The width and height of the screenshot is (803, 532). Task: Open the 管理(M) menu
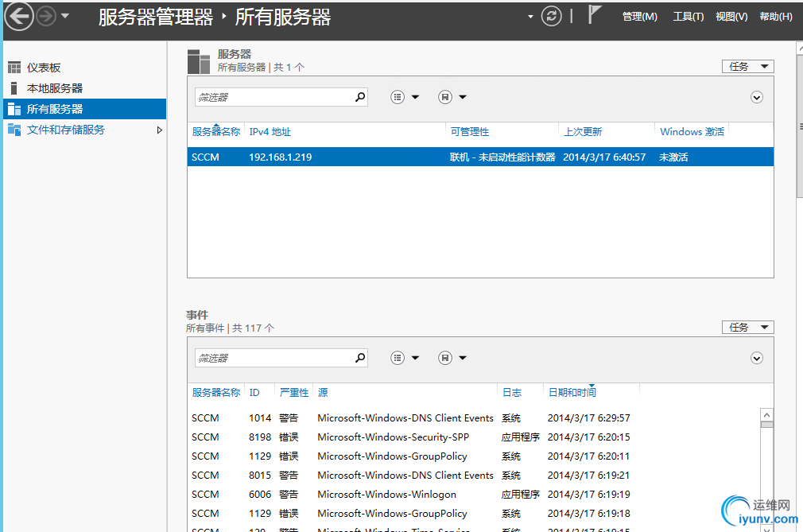[x=639, y=17]
